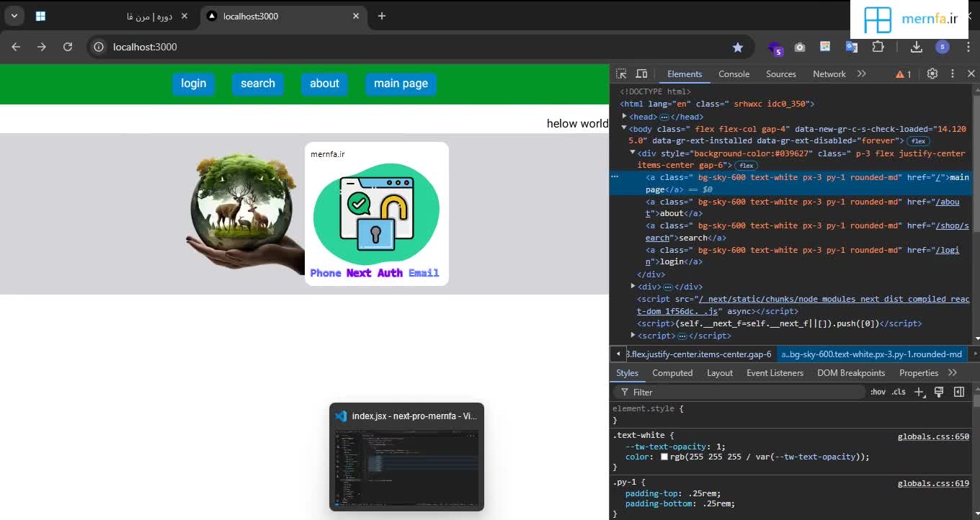Click the search button on the page

coord(258,84)
